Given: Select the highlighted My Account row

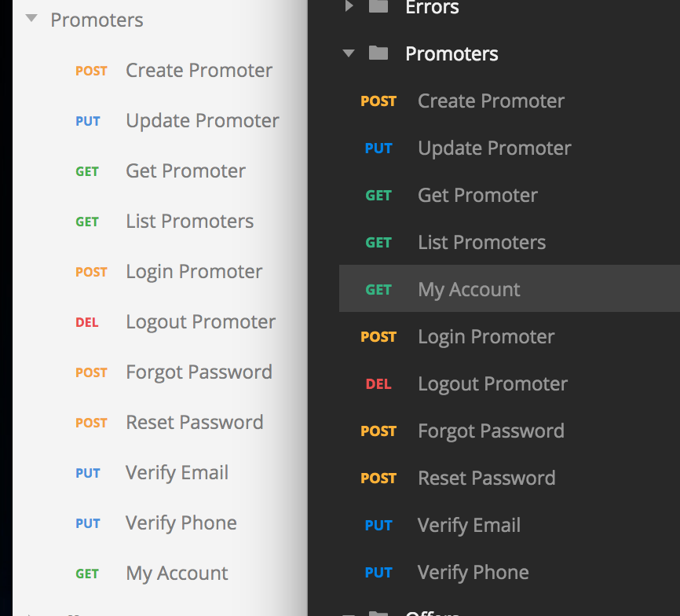Looking at the screenshot, I should pos(509,288).
